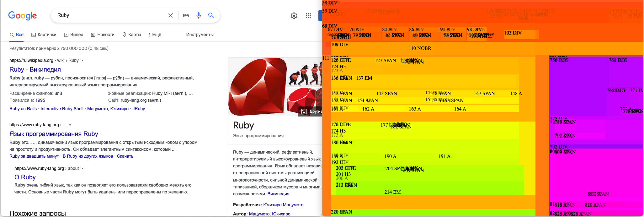Viewport: 644px width, 217px height.
Task: Click results count text примерно 2 750 000 000
Action: coord(59,48)
